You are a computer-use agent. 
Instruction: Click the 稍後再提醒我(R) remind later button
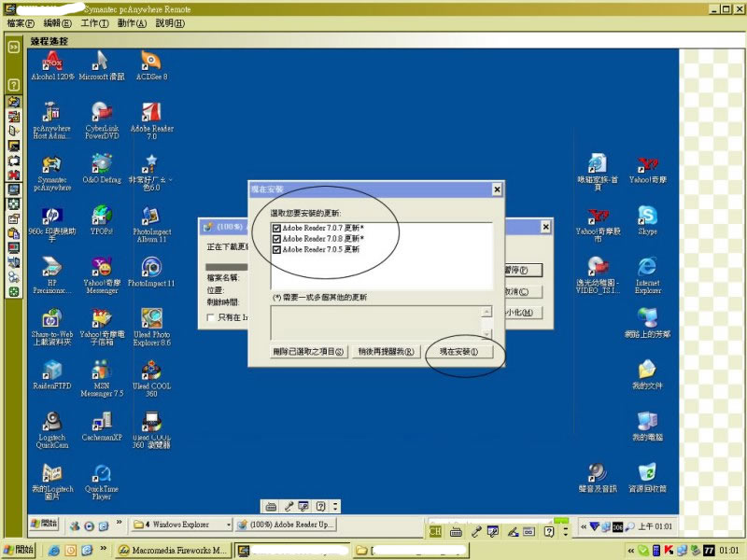click(x=387, y=352)
